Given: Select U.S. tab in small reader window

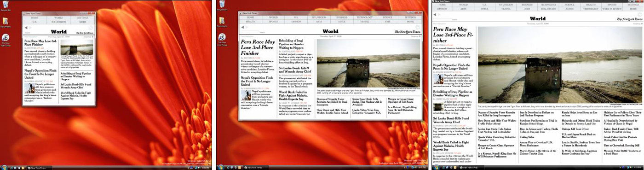Looking at the screenshot, I should [x=34, y=22].
